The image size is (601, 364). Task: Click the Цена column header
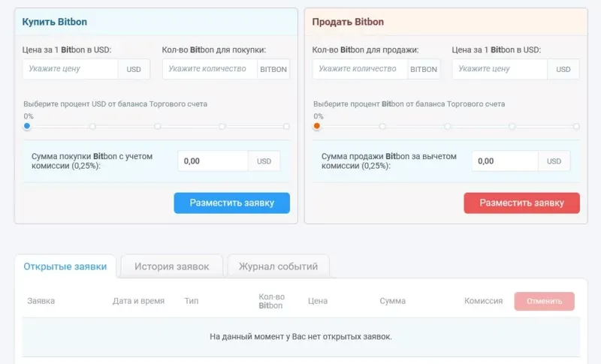318,301
